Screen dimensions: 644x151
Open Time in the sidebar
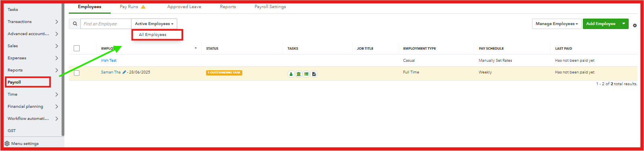tap(12, 94)
